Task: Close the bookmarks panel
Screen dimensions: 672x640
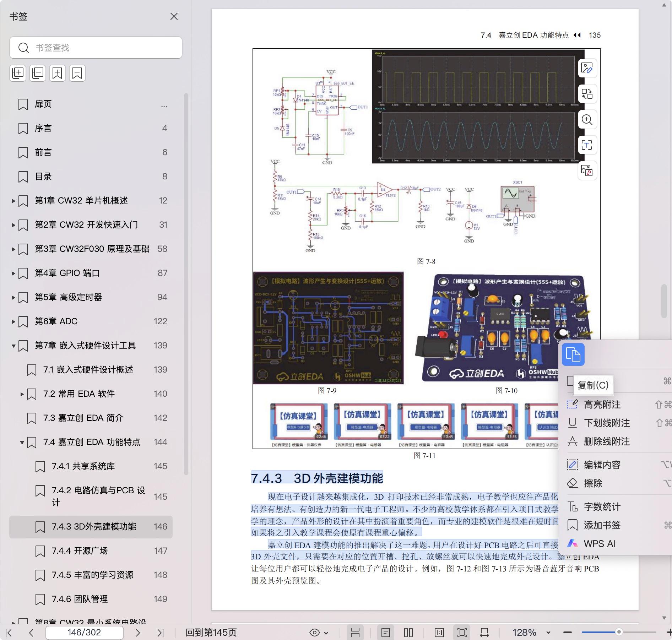Action: [x=174, y=16]
